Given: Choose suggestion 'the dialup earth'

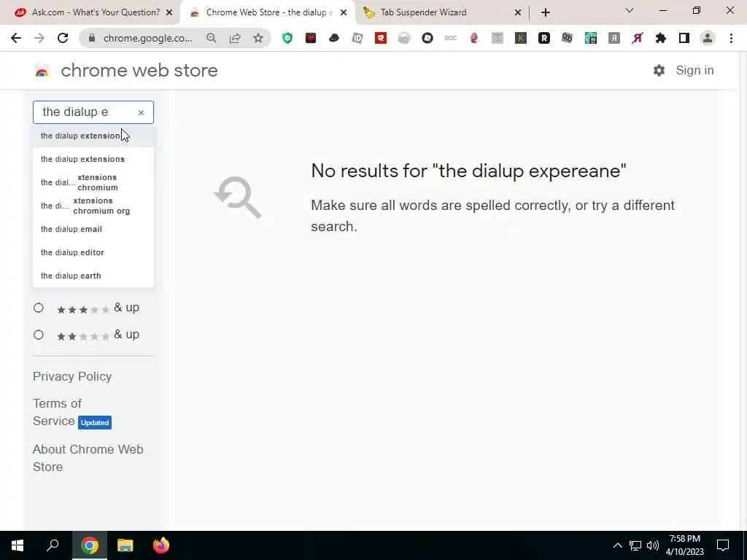Looking at the screenshot, I should 93,276.
